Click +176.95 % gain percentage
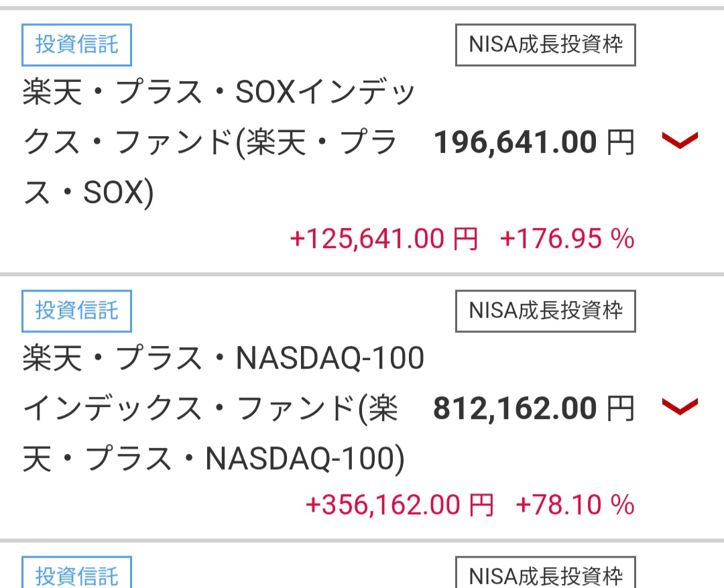The image size is (724, 588). [567, 239]
